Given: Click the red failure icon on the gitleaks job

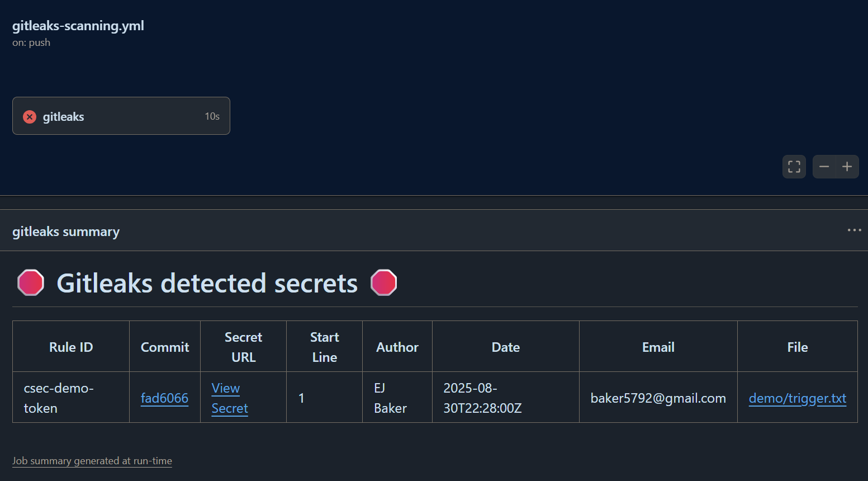Looking at the screenshot, I should [x=29, y=116].
